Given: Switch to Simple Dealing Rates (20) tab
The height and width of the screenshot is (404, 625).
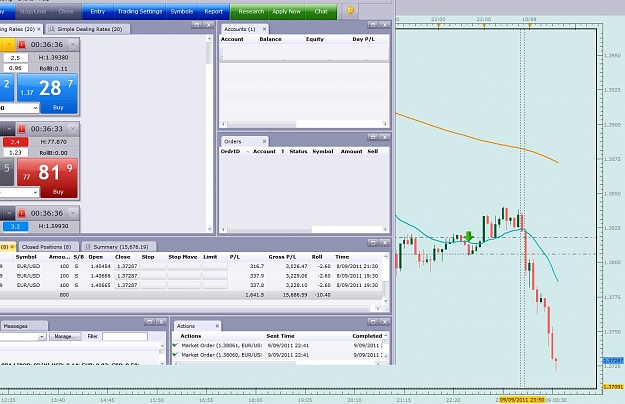Looking at the screenshot, I should pos(89,29).
